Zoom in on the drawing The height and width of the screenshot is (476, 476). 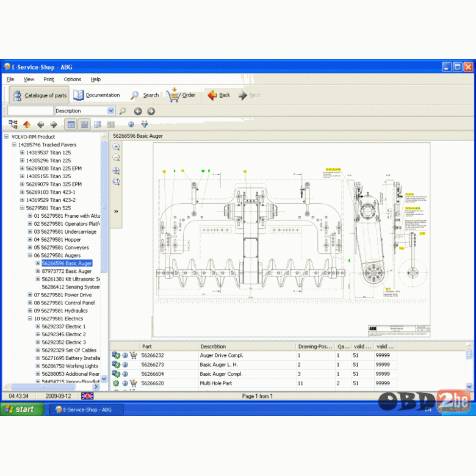tap(117, 147)
